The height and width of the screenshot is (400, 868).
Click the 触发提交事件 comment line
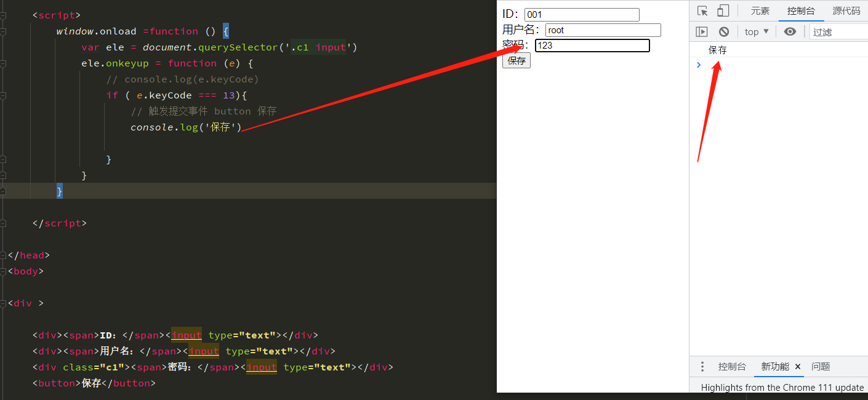point(204,111)
